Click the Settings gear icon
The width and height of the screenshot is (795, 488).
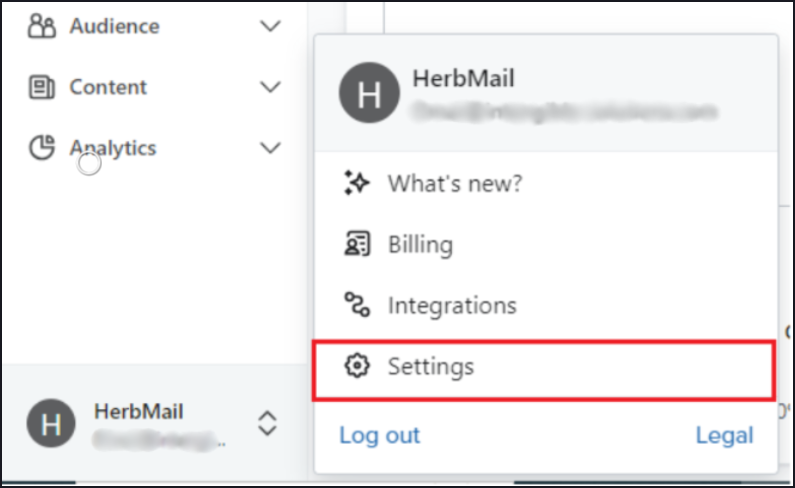(356, 366)
